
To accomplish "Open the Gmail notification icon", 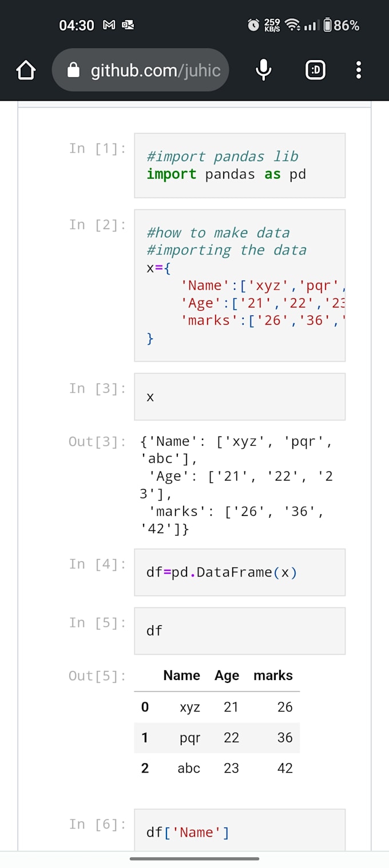I will coord(108,25).
